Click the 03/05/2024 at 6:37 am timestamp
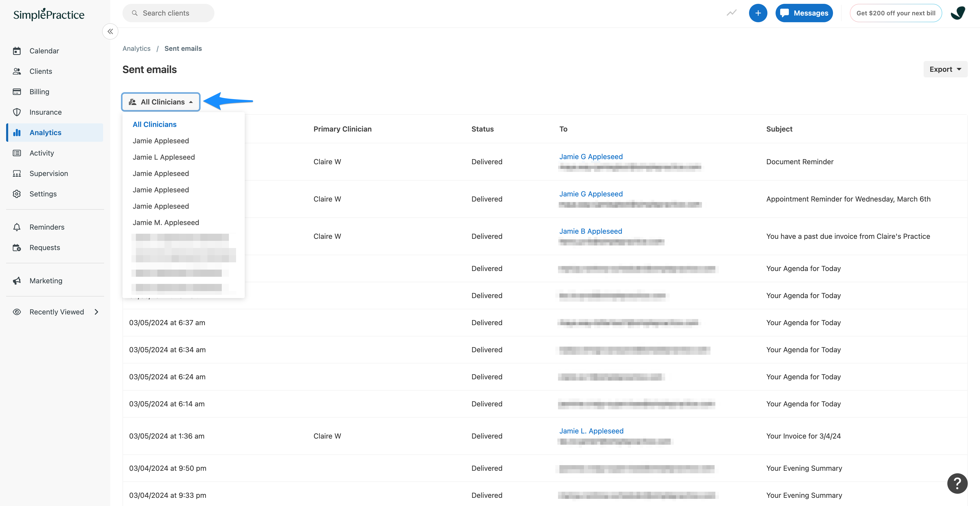 (x=167, y=323)
